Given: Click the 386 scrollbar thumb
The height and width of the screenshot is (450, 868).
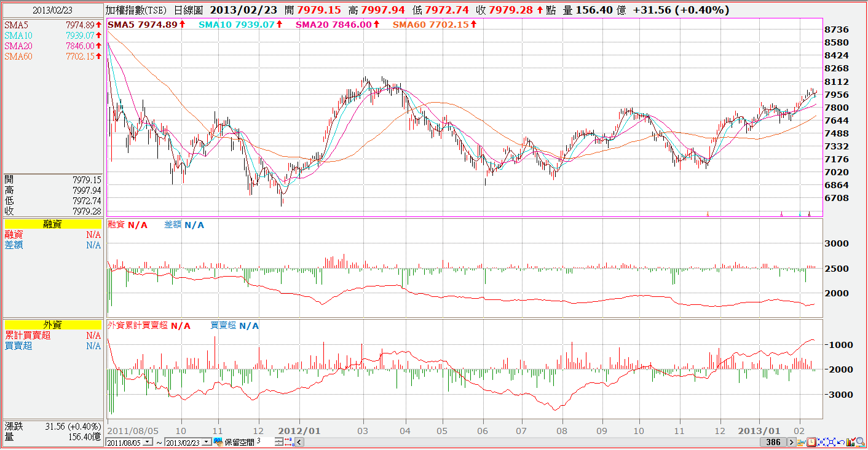Looking at the screenshot, I should 773,442.
